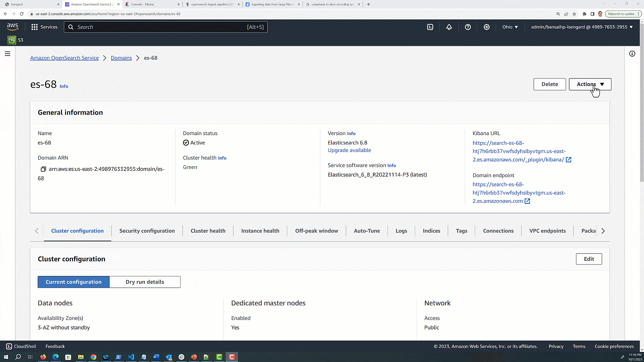This screenshot has height=362, width=644.
Task: Select the Current configuration toggle
Action: pos(73,282)
